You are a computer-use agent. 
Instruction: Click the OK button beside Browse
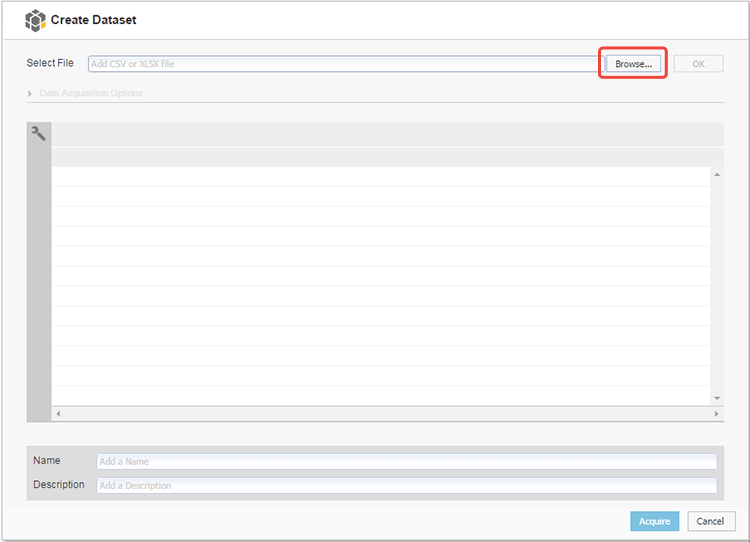(x=698, y=64)
